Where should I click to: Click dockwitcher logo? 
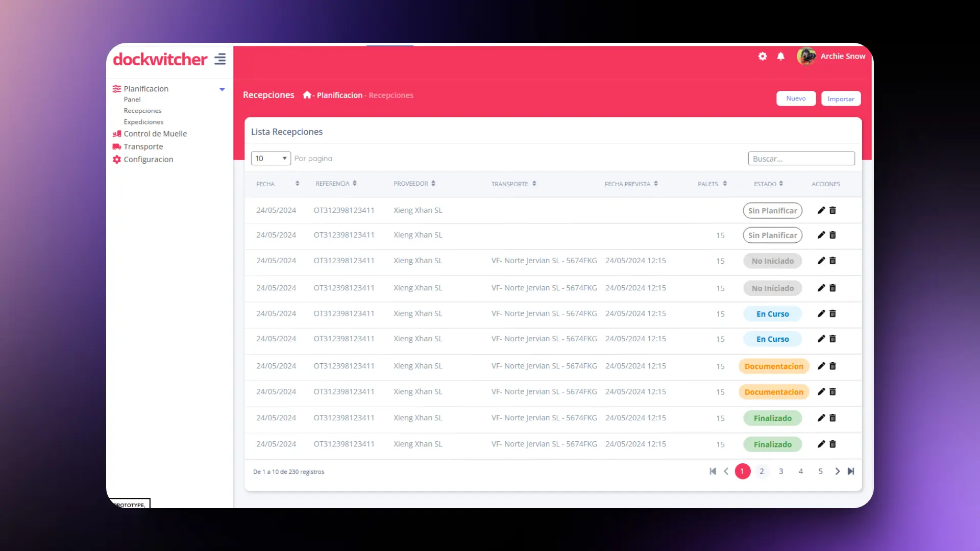[x=160, y=59]
